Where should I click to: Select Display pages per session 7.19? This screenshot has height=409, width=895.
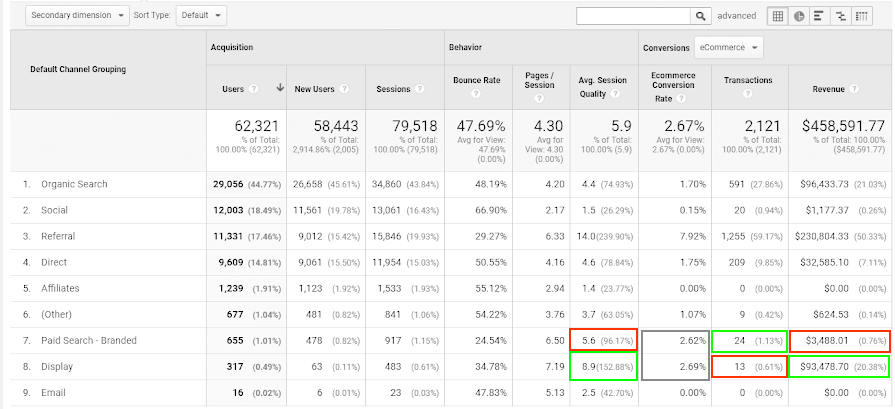point(554,367)
